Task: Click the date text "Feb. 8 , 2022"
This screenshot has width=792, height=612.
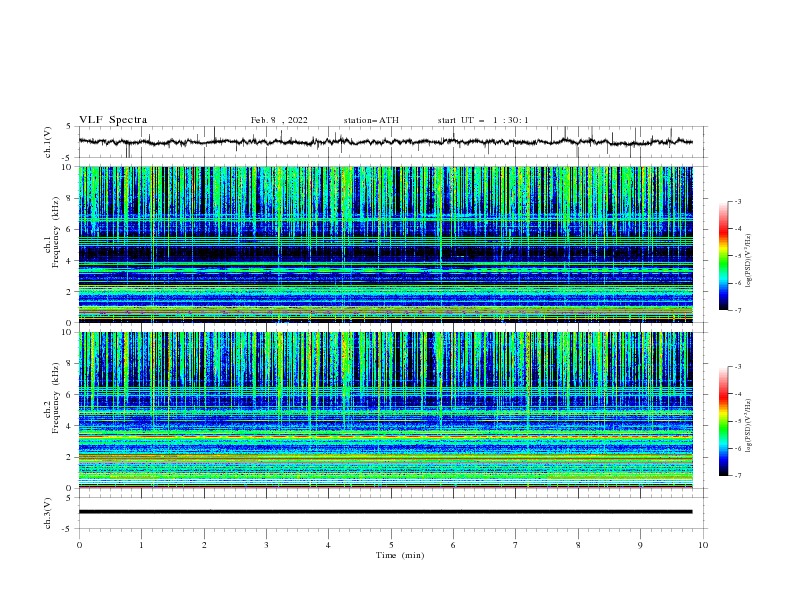Action: tap(279, 120)
